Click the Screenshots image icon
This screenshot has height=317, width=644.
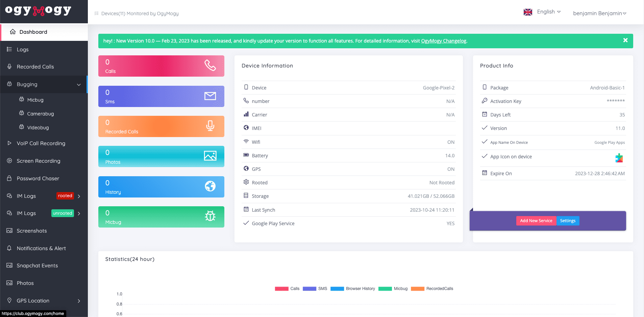click(x=9, y=231)
